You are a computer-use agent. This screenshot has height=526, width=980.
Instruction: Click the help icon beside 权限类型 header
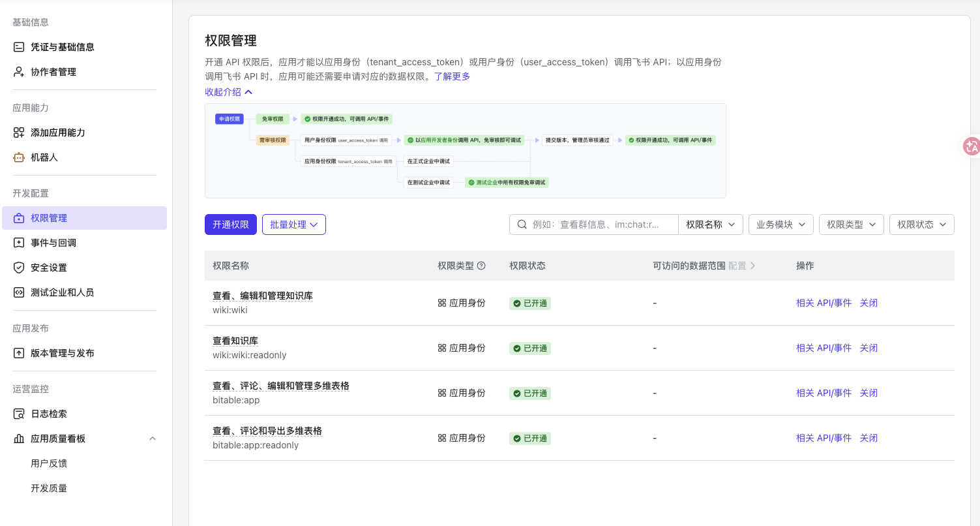tap(481, 266)
